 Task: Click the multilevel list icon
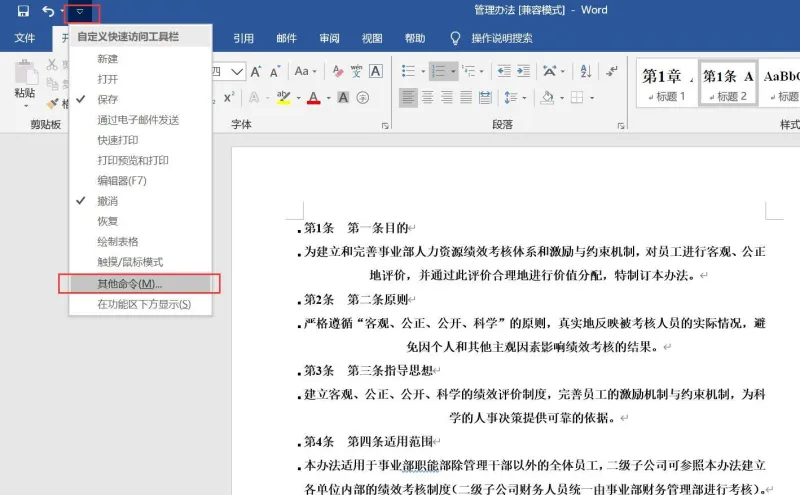click(468, 71)
